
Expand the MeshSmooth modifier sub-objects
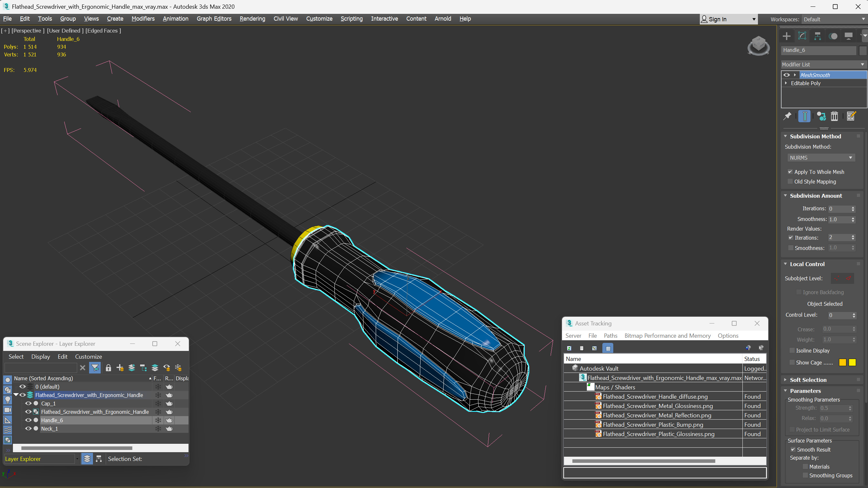point(795,75)
